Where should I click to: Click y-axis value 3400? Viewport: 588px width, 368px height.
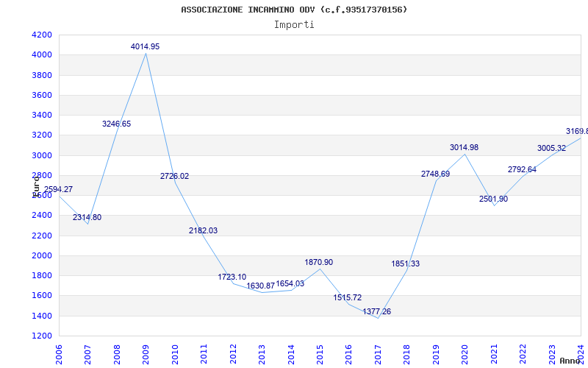[42, 115]
